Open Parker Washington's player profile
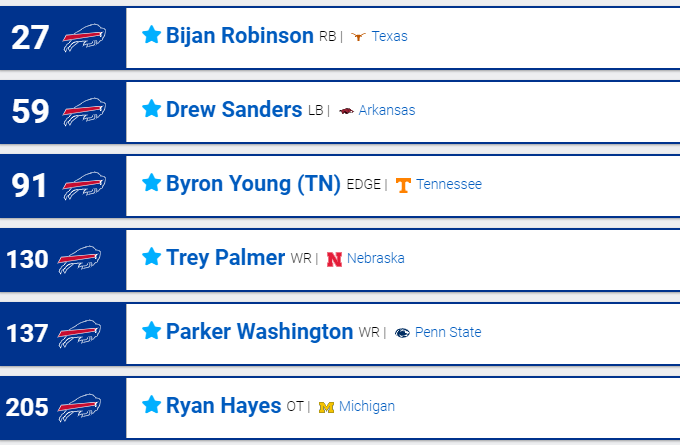Viewport: 680px width, 445px height. [x=259, y=332]
